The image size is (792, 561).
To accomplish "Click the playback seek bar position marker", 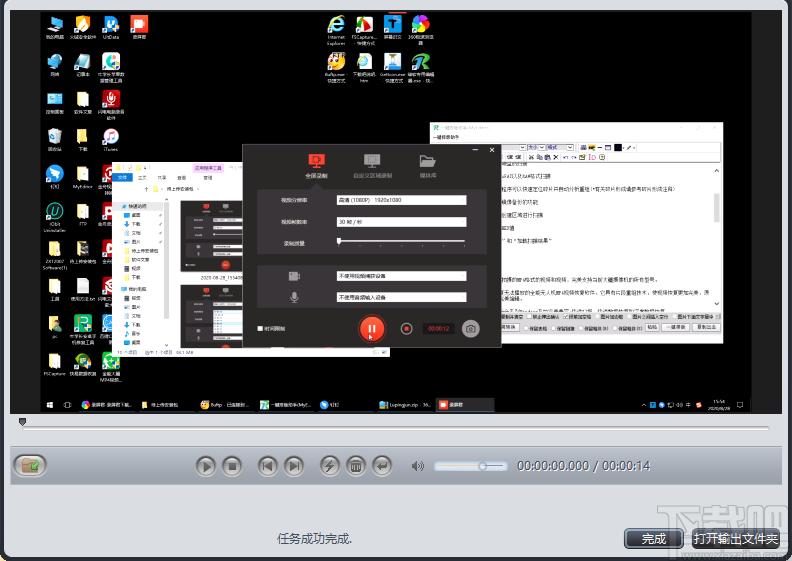I will (x=22, y=421).
